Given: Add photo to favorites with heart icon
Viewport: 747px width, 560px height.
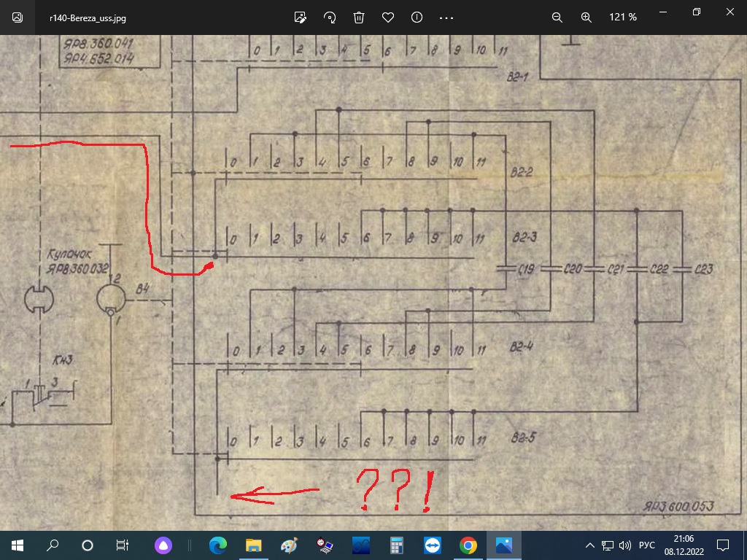Looking at the screenshot, I should click(388, 17).
